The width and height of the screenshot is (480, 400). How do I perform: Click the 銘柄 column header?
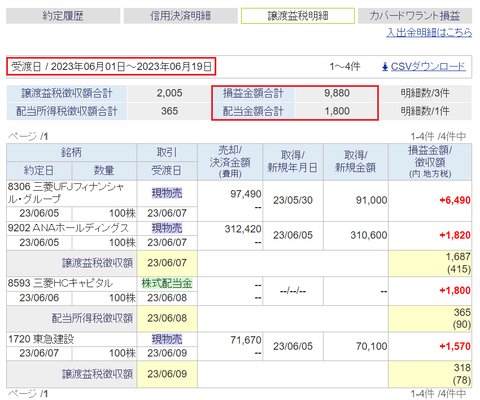tap(71, 153)
